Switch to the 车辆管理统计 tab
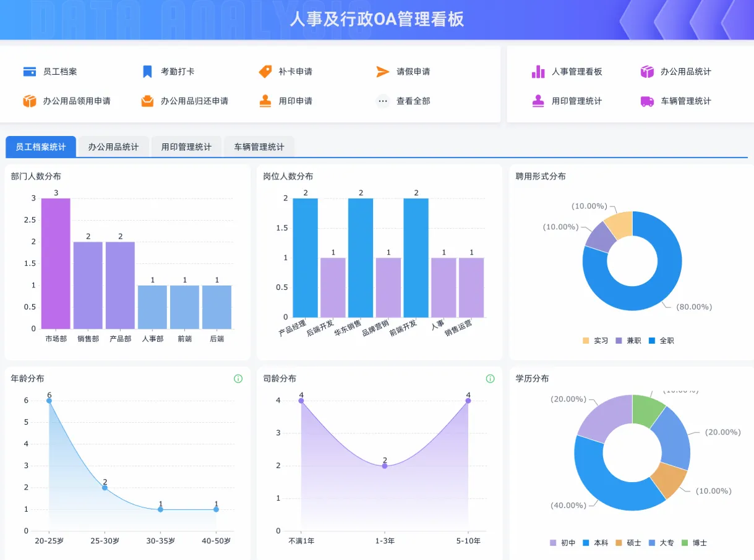This screenshot has width=754, height=560. (259, 147)
